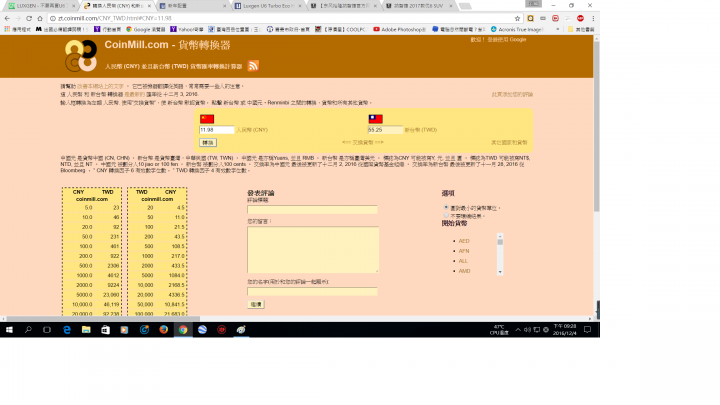720x405 pixels.
Task: Select AFN in the currency list
Action: (464, 251)
